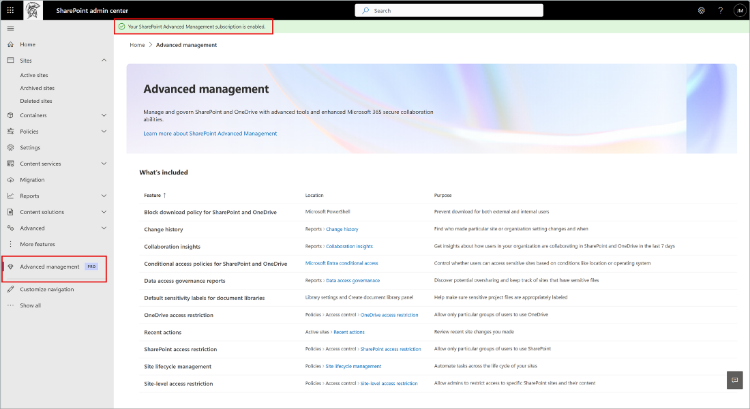The height and width of the screenshot is (409, 750).
Task: Open the help question mark icon
Action: (720, 10)
